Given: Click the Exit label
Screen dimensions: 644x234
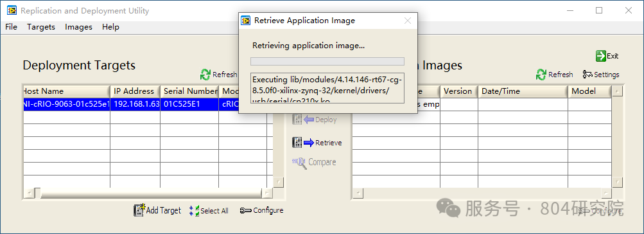Looking at the screenshot, I should point(613,56).
